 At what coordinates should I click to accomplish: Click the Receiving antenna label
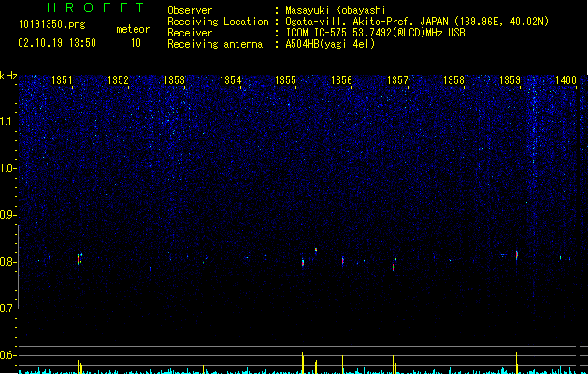tap(215, 44)
